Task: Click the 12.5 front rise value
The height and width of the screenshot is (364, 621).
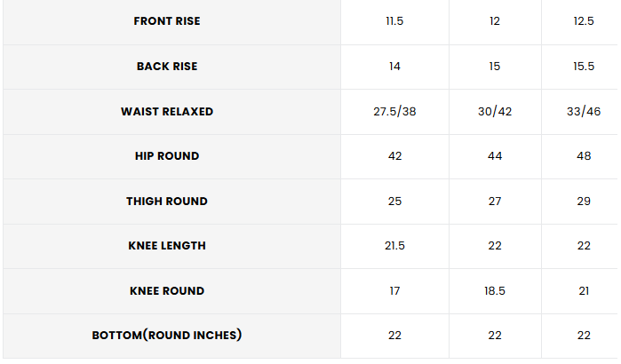Action: point(584,21)
